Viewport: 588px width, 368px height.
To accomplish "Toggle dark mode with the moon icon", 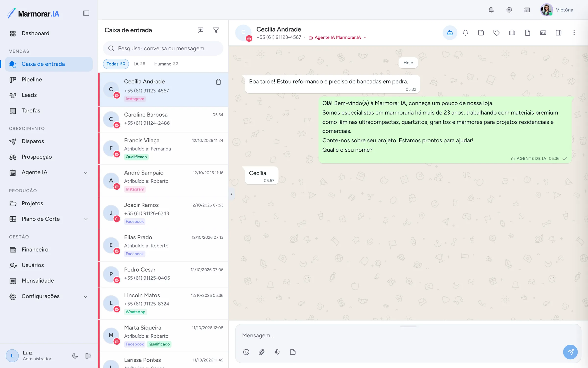I will [x=75, y=356].
